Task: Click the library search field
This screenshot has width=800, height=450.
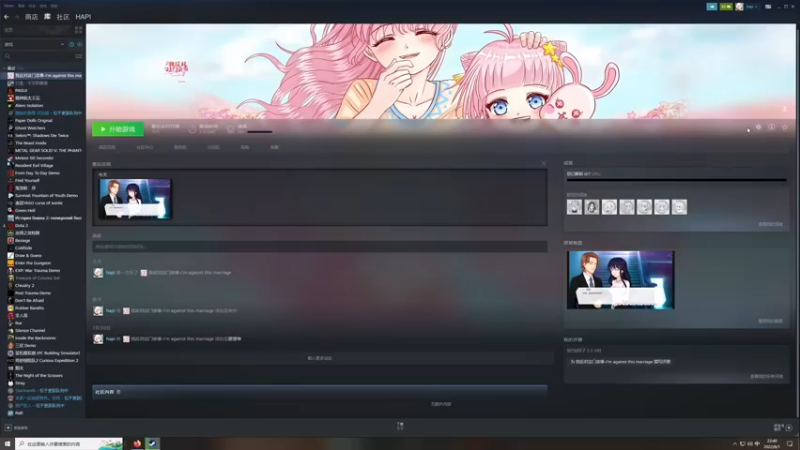Action: pyautogui.click(x=38, y=56)
